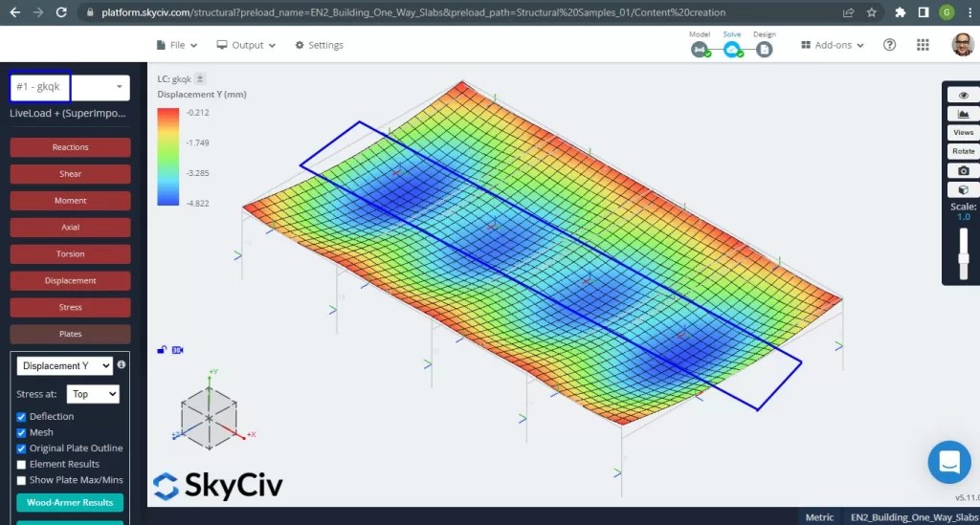Open Chrome three-dot menu
Image resolution: width=980 pixels, height=525 pixels.
click(x=970, y=11)
